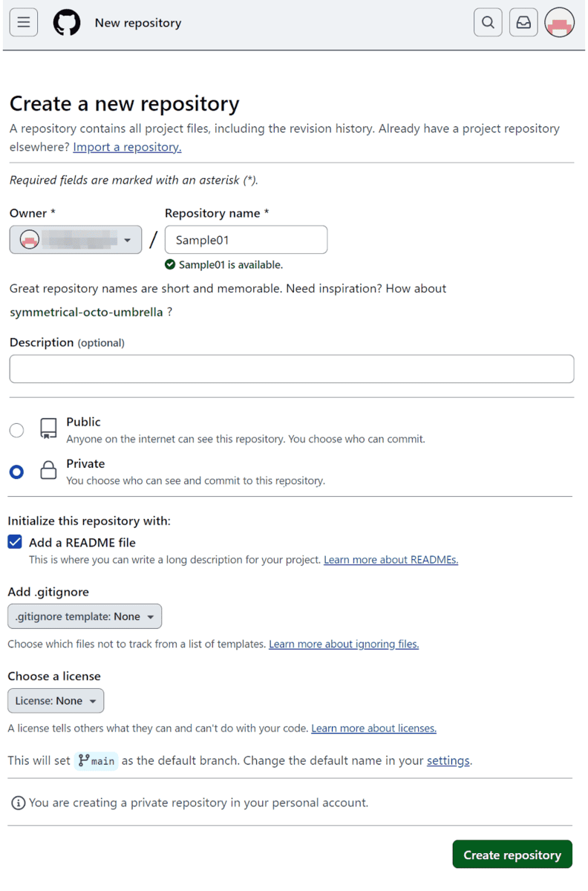Image resolution: width=588 pixels, height=891 pixels.
Task: Click the Import a repository link
Action: 127,147
